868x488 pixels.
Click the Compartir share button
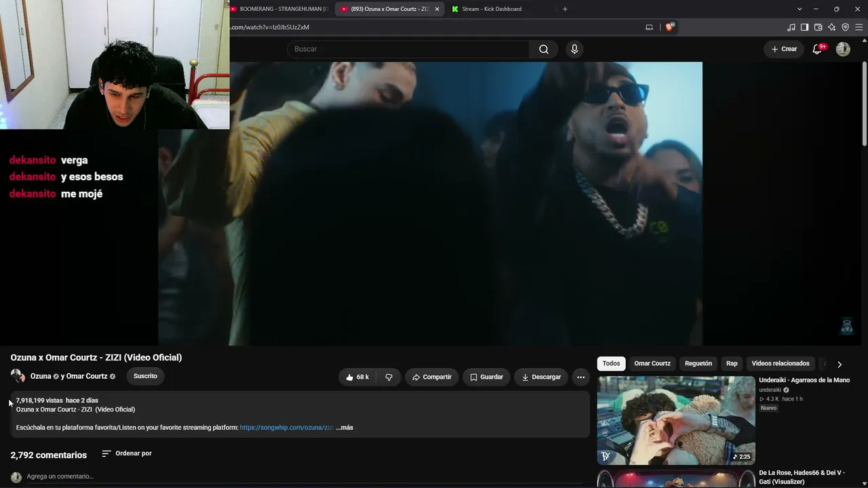click(432, 377)
